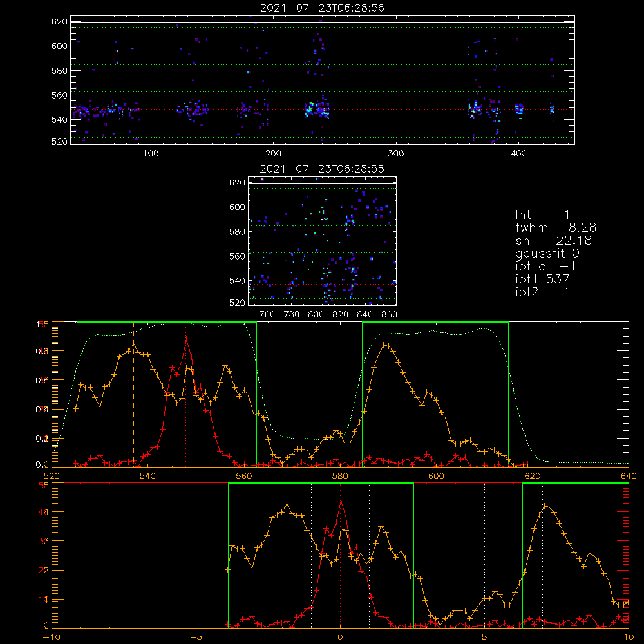Select the 'fwhm 8.28' readout
644x644 pixels.
[556, 227]
